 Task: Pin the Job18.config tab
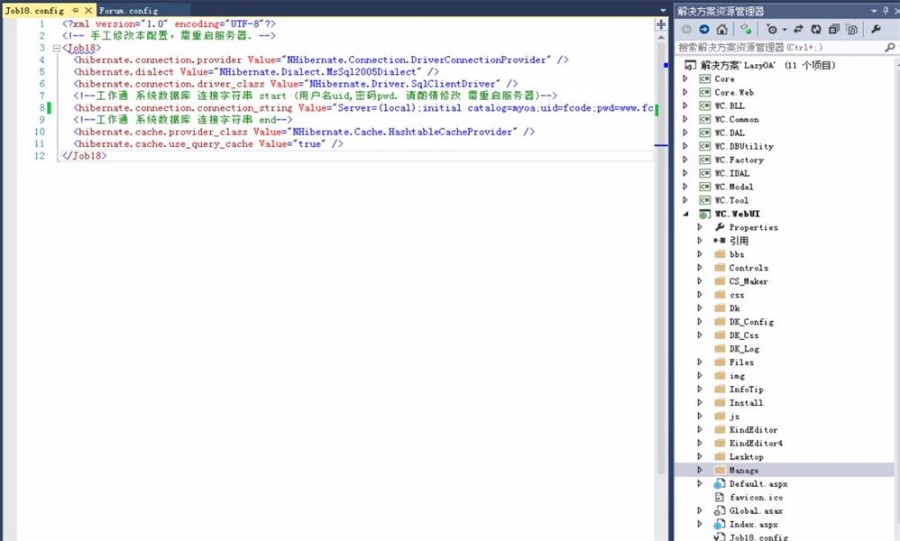74,10
